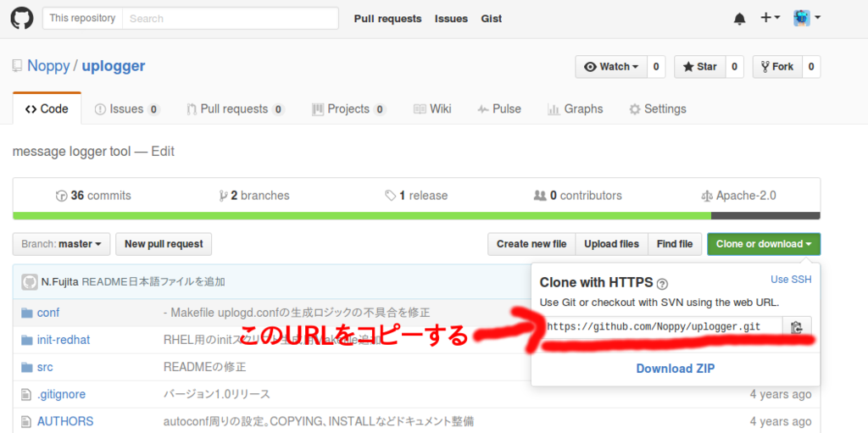Viewport: 868px width, 433px height.
Task: Open the conf folder
Action: 48,313
